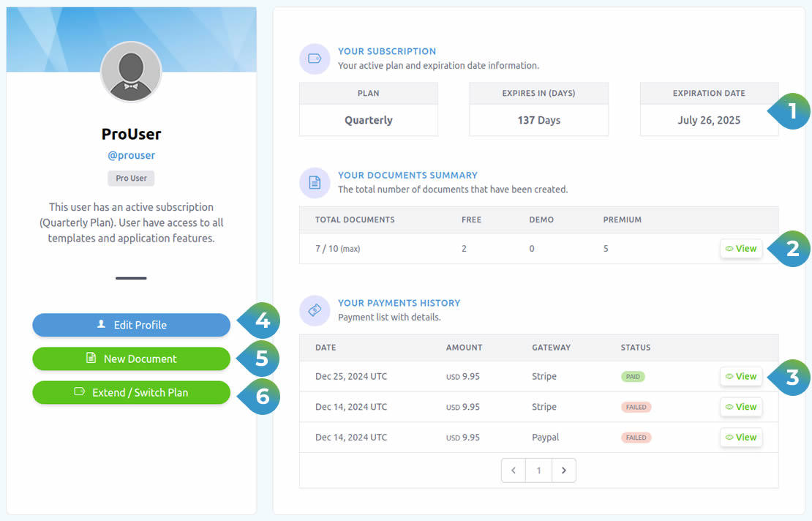View the documents summary details
812x521 pixels.
coord(741,249)
